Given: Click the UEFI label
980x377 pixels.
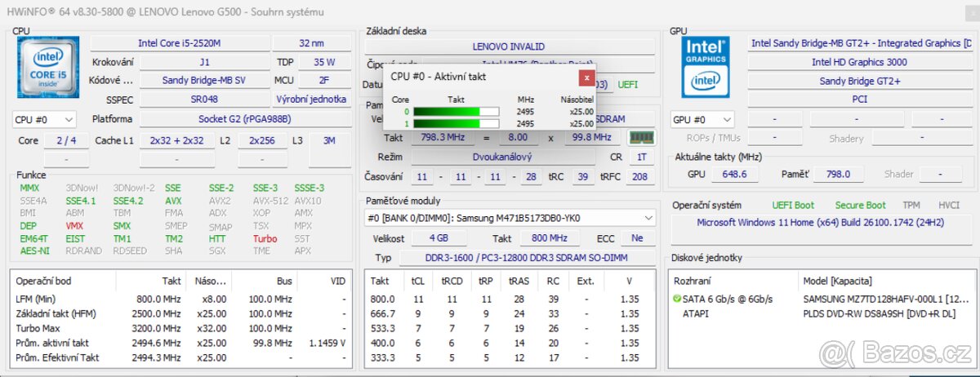Looking at the screenshot, I should (628, 84).
